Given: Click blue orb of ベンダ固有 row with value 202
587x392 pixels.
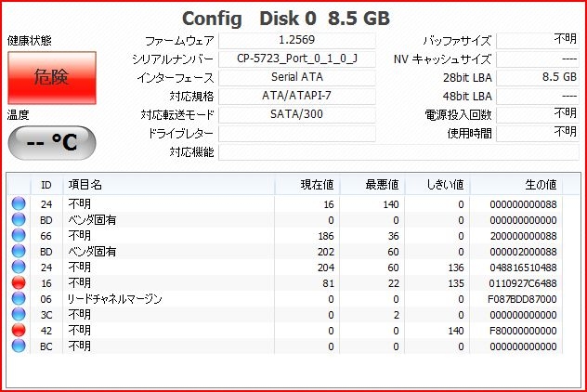Looking at the screenshot, I should (18, 251).
